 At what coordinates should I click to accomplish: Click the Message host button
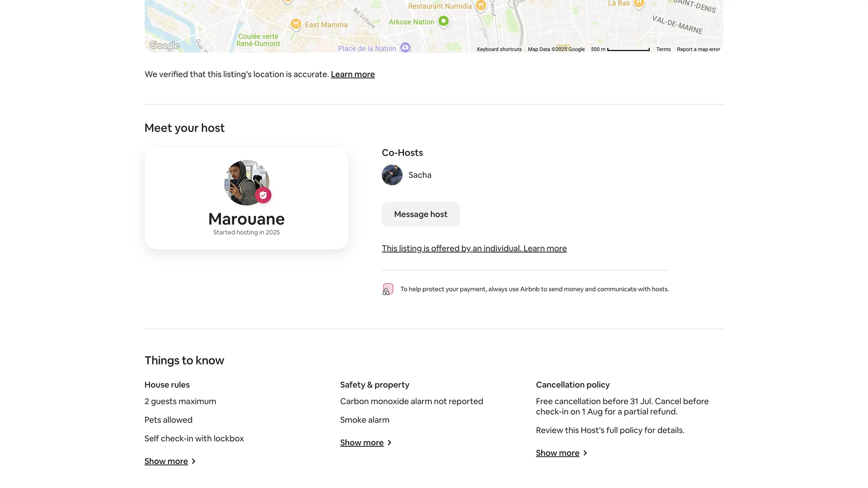point(420,215)
